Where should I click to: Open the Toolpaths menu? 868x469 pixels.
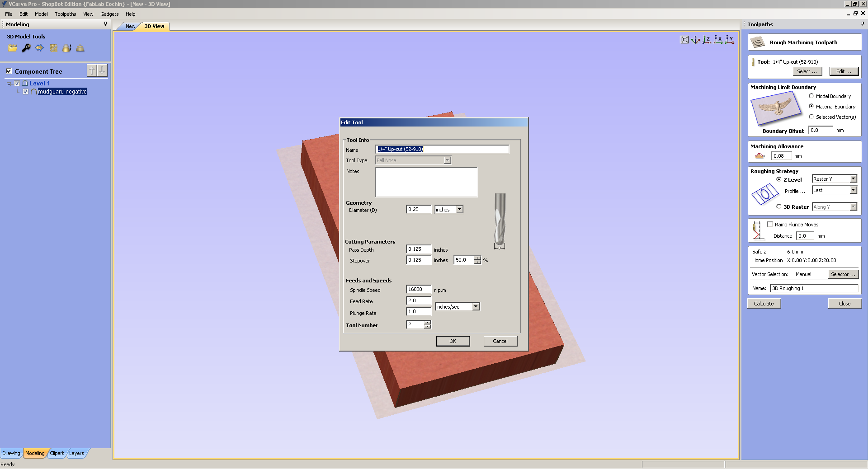click(x=66, y=14)
